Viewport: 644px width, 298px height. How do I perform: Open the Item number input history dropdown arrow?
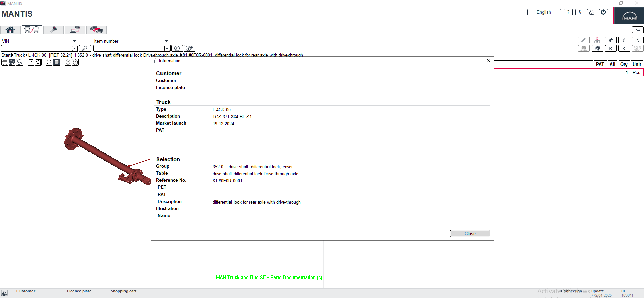[167, 48]
